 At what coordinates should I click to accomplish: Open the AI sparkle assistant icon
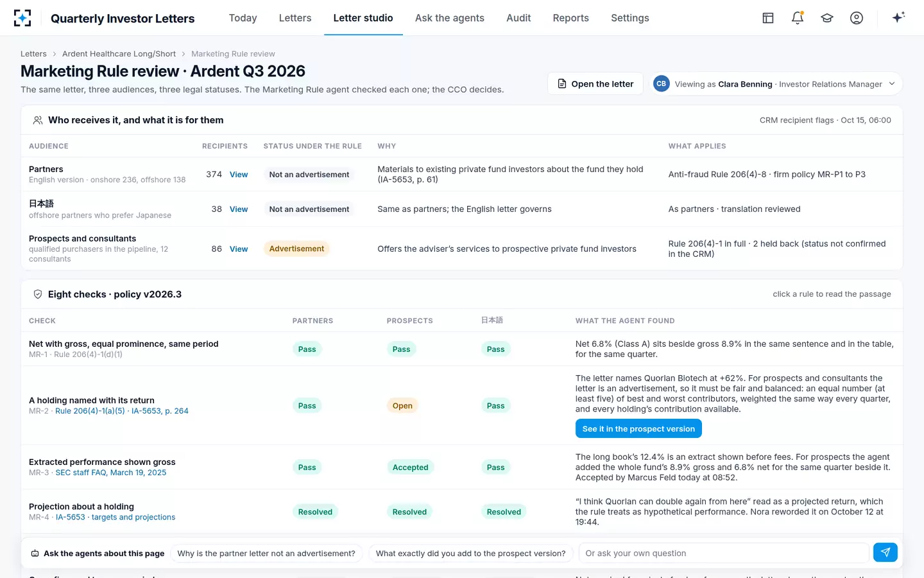click(x=898, y=17)
